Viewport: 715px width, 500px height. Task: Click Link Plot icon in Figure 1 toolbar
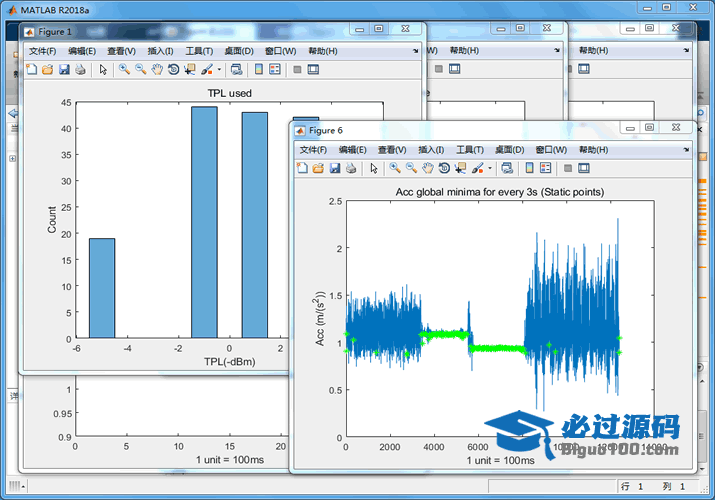(x=236, y=69)
